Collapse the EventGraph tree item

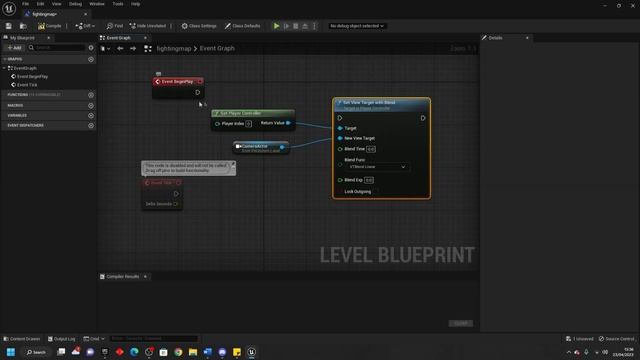pyautogui.click(x=4, y=68)
